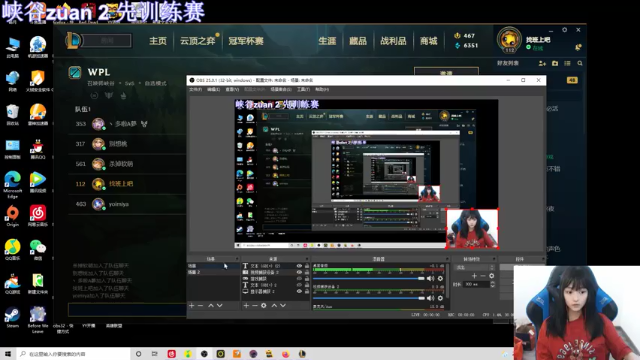Toggle lock on display capture source

307,291
